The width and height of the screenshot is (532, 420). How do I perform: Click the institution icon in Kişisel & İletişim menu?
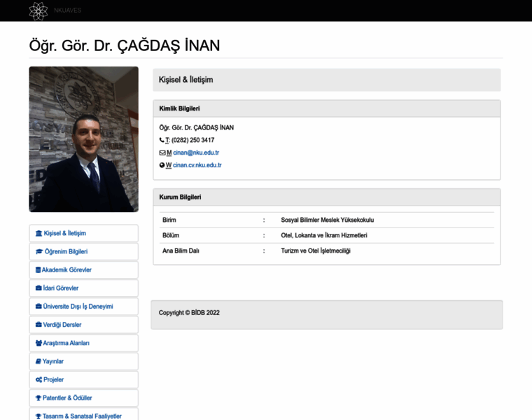(x=38, y=233)
